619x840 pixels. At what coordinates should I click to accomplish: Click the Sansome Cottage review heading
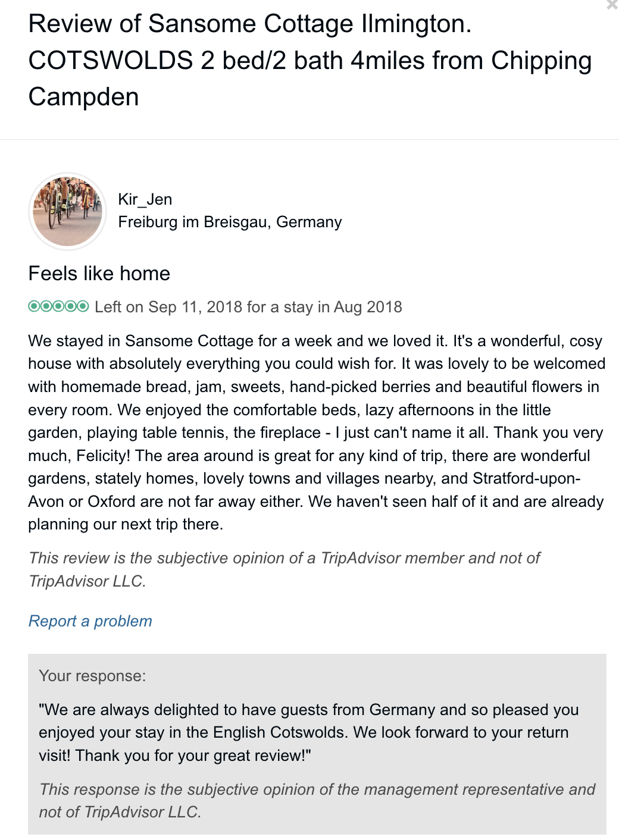point(309,60)
